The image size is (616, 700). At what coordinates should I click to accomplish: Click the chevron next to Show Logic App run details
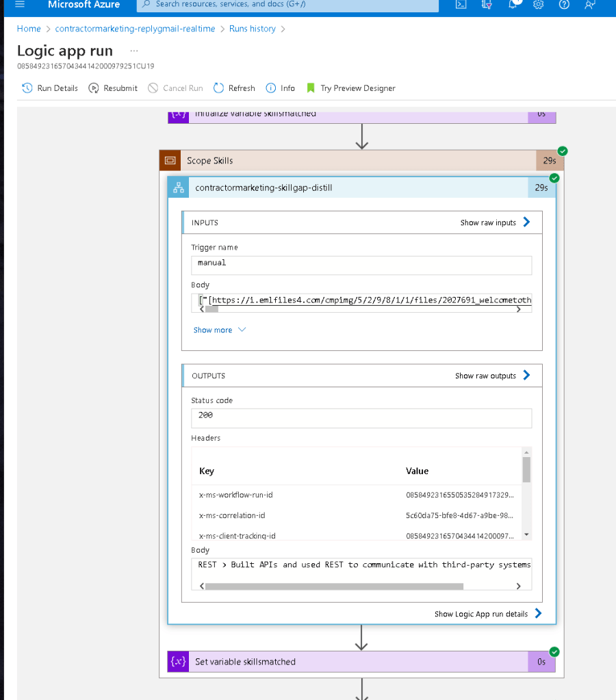click(x=538, y=613)
